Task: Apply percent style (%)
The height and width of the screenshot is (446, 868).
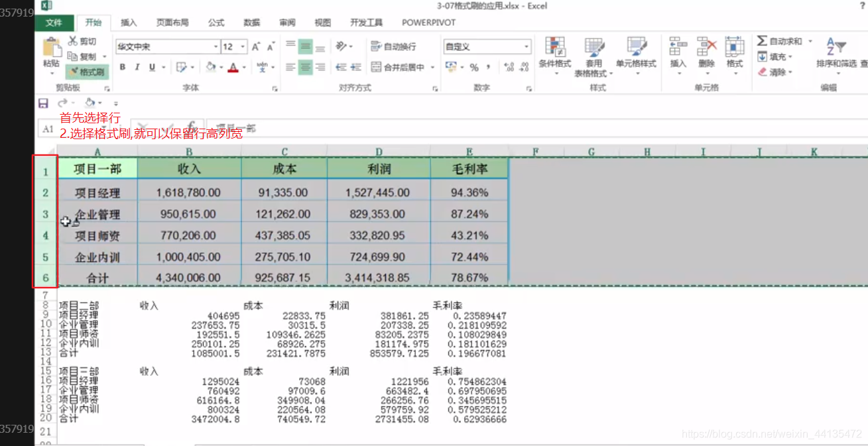Action: 474,67
